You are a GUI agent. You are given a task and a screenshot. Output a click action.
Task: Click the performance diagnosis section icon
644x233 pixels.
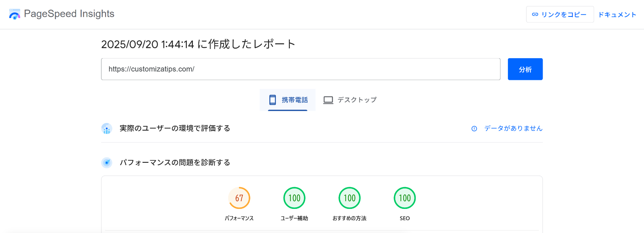[x=107, y=163]
